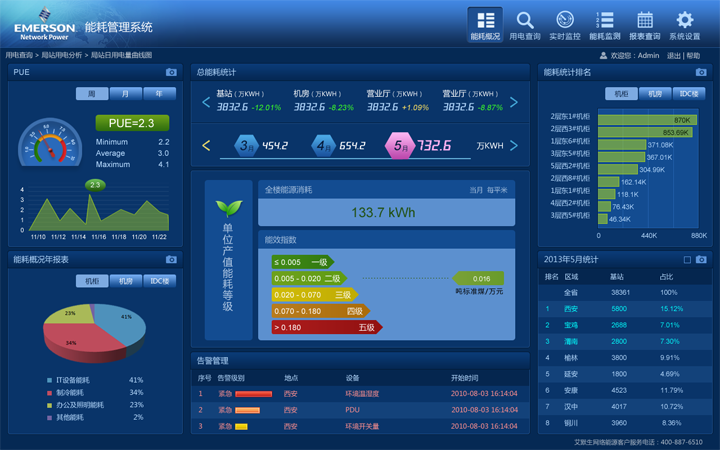The height and width of the screenshot is (450, 720).
Task: Click 能耗统计排名 camera snapshot icon
Action: 701,72
